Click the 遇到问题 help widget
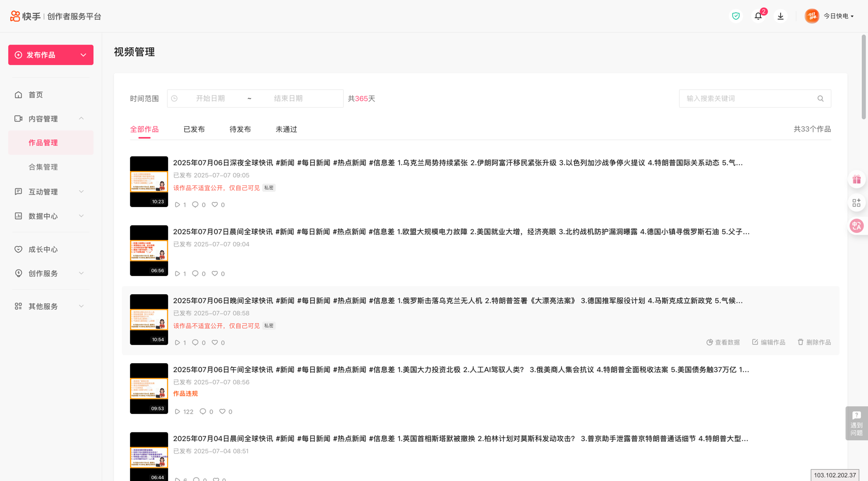Screen dimensions: 868x481 coord(856,423)
